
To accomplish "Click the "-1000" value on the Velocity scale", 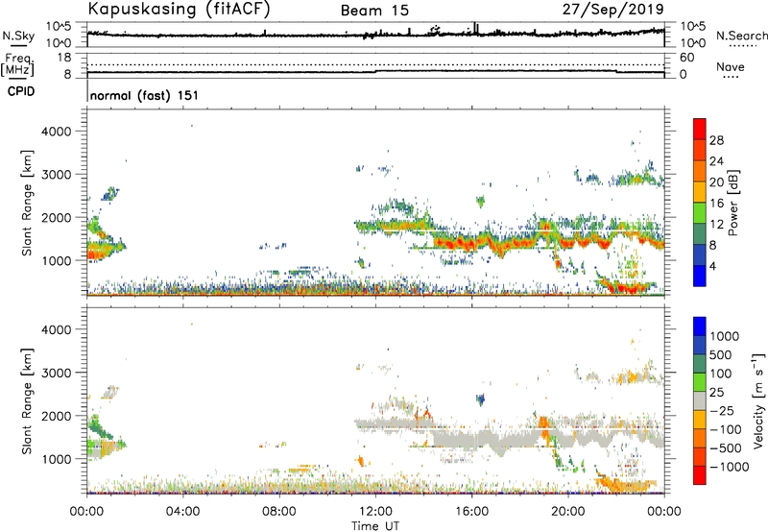I will pyautogui.click(x=730, y=467).
